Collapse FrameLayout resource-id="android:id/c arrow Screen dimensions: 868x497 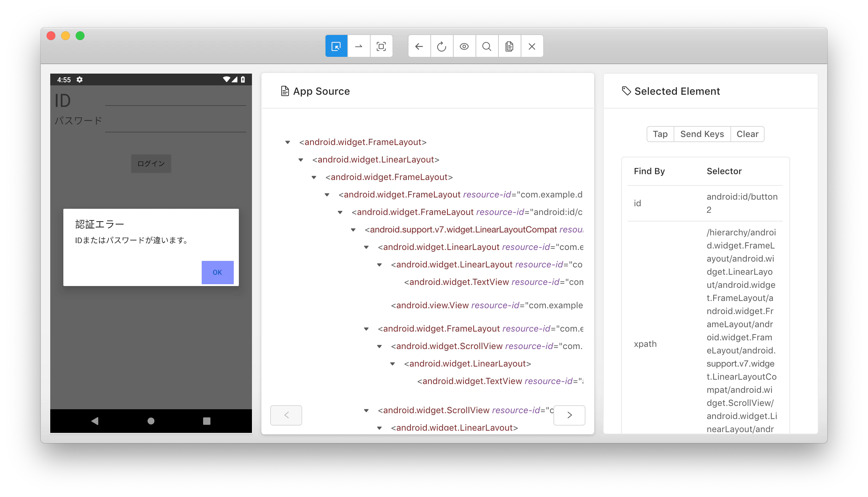tap(340, 212)
